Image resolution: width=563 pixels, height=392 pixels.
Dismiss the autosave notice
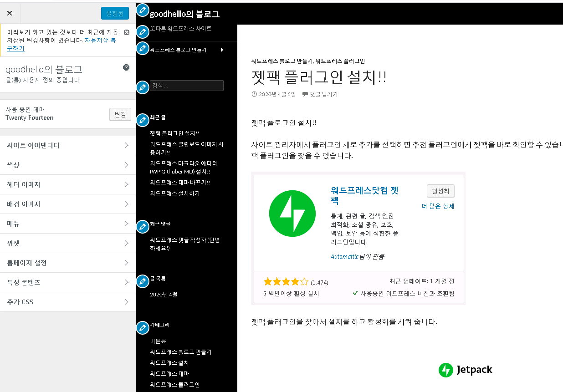(127, 32)
